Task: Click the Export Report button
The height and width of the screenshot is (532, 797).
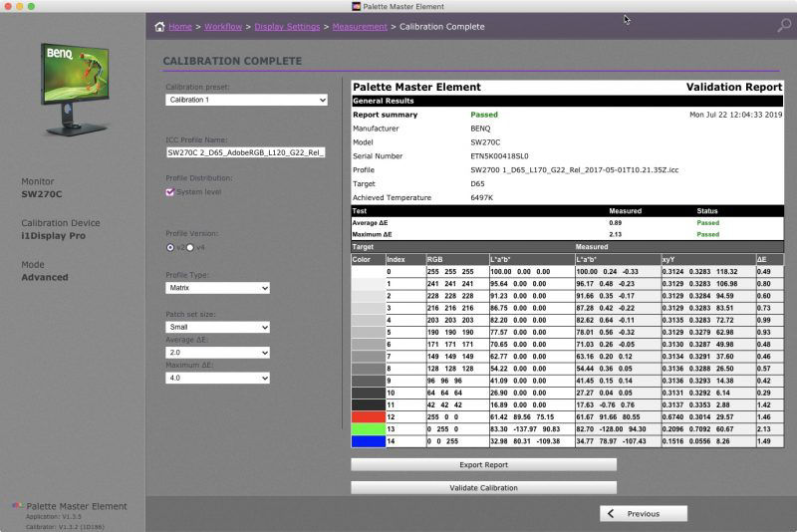Action: 483,464
